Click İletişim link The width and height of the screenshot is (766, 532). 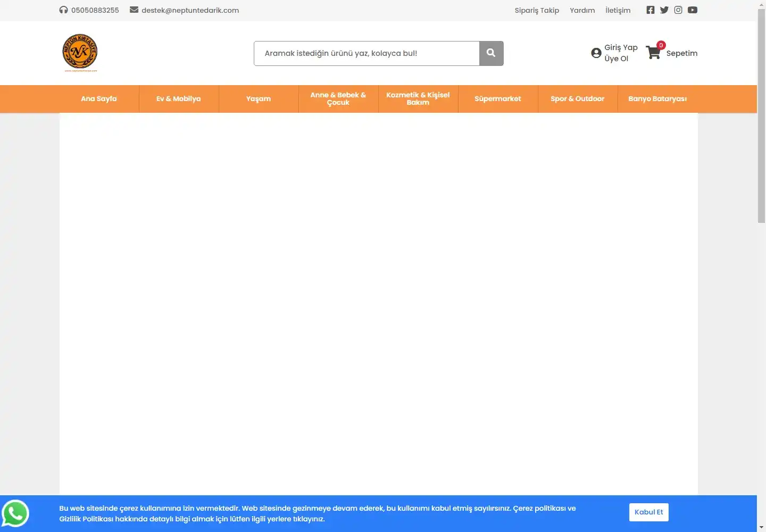coord(618,10)
